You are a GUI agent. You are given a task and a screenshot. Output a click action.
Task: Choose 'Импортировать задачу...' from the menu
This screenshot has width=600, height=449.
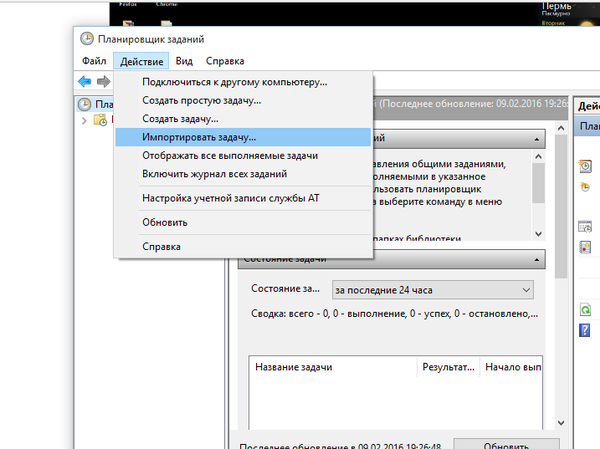pyautogui.click(x=199, y=137)
